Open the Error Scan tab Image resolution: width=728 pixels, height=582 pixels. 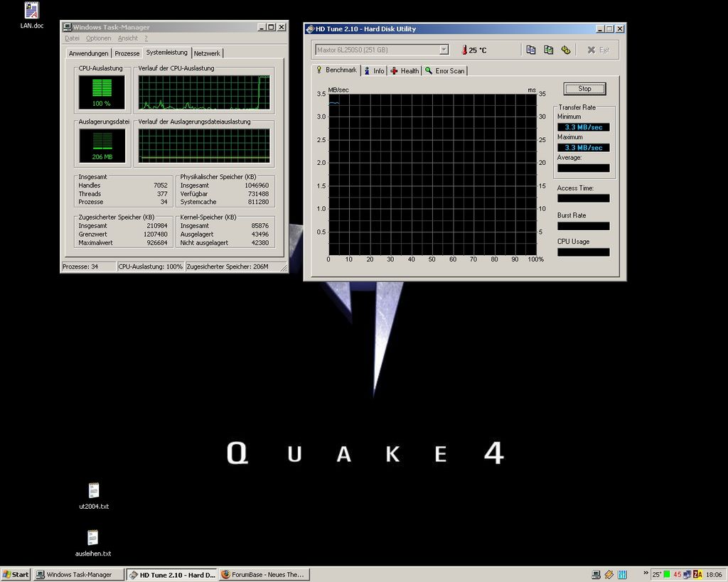pyautogui.click(x=444, y=70)
